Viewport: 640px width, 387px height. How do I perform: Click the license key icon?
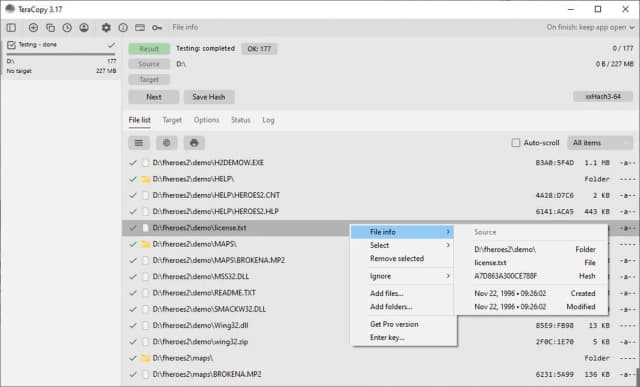tap(157, 28)
